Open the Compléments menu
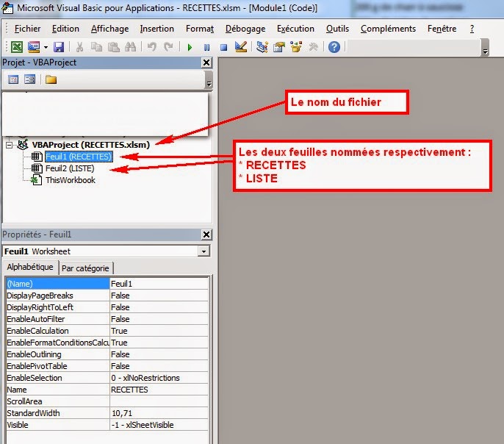This screenshot has height=444, width=504. [x=388, y=29]
